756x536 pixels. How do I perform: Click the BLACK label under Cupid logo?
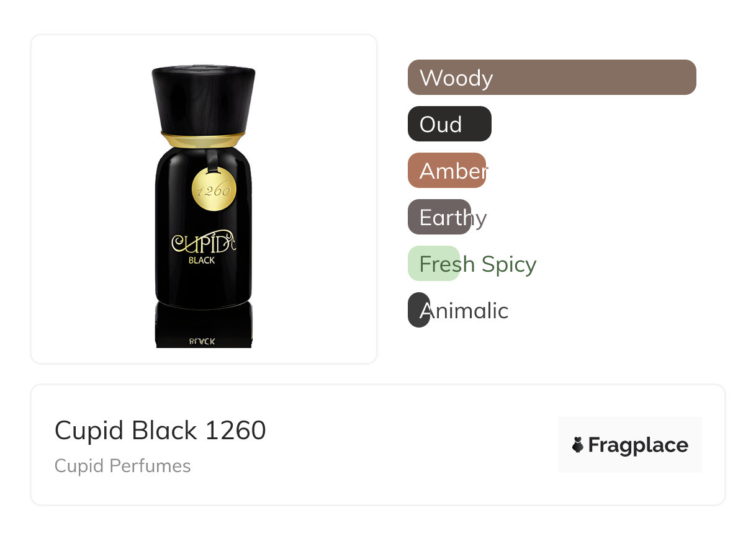(202, 261)
